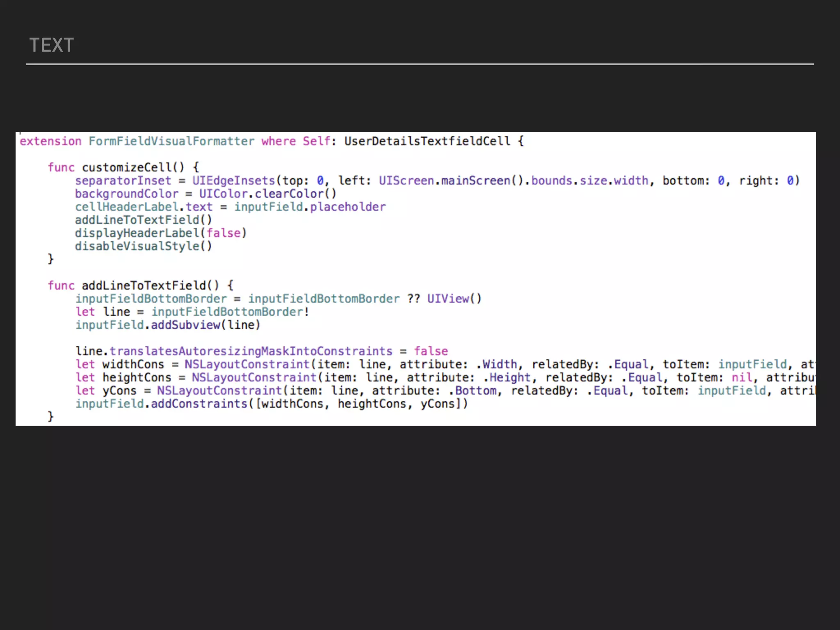Click UserDetailsTextfieldCell type name
The image size is (840, 630).
pyautogui.click(x=427, y=141)
